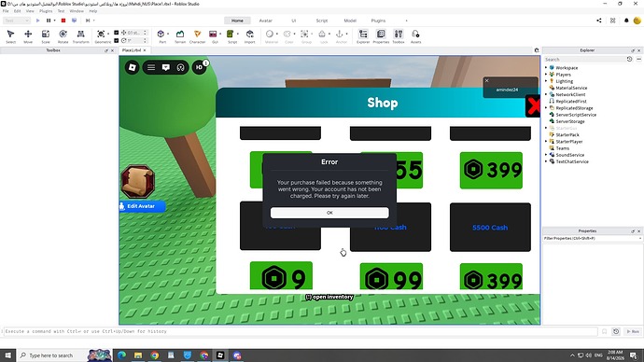Stop the running playtest

pyautogui.click(x=63, y=21)
